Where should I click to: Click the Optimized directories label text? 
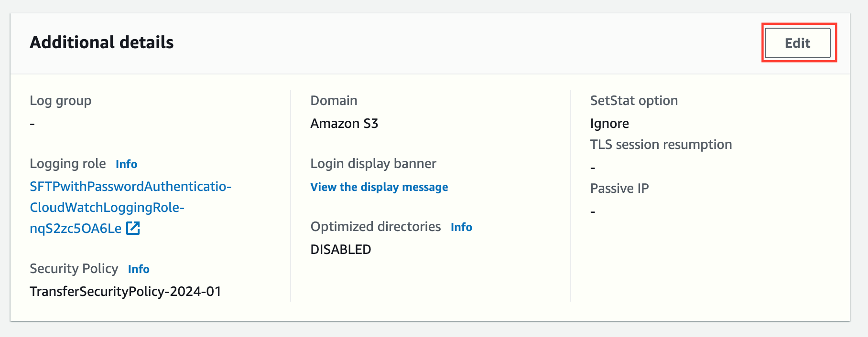pyautogui.click(x=376, y=227)
